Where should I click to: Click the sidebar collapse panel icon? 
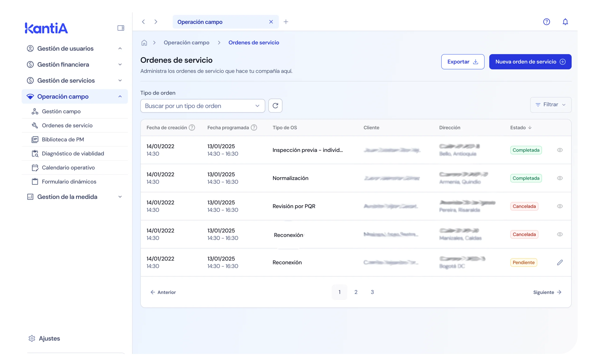point(121,28)
